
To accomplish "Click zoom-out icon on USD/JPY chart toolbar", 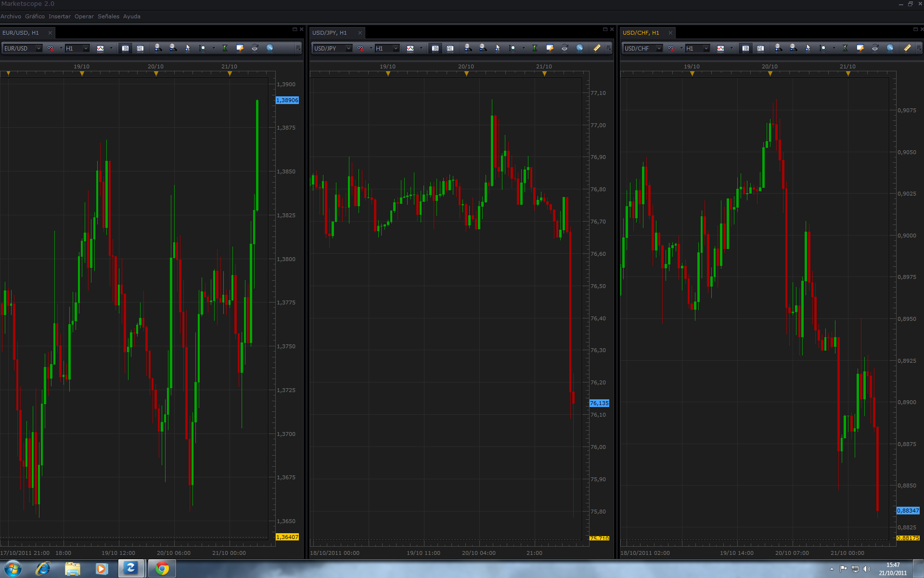I will pos(483,48).
